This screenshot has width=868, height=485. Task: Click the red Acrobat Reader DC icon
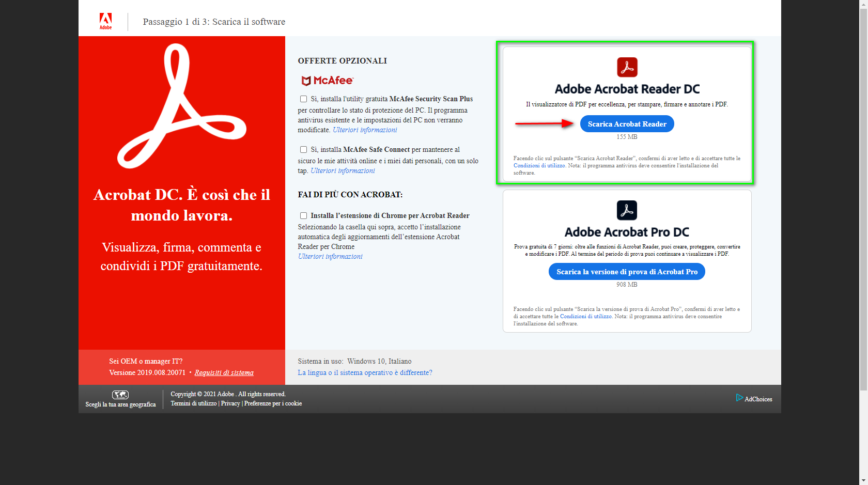(x=627, y=67)
